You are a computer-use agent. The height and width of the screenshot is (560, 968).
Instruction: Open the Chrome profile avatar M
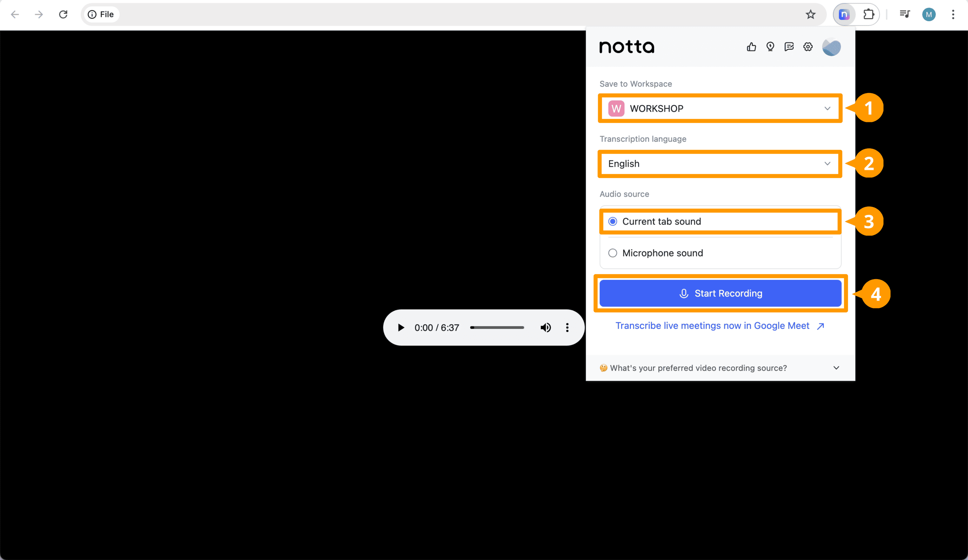coord(928,14)
